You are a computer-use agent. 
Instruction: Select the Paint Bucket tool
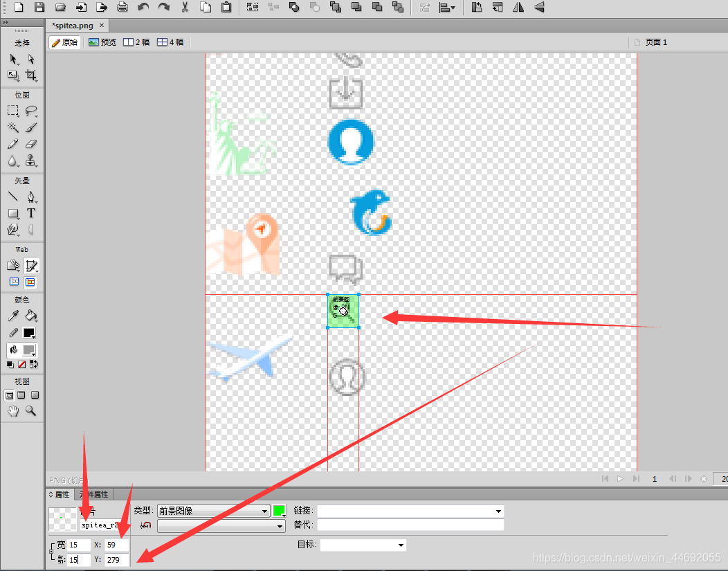[x=31, y=316]
